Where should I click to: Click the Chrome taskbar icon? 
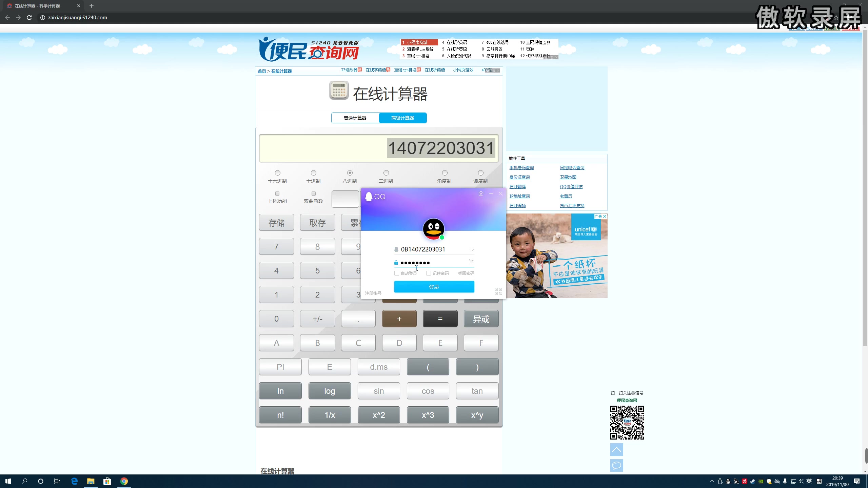click(x=124, y=481)
